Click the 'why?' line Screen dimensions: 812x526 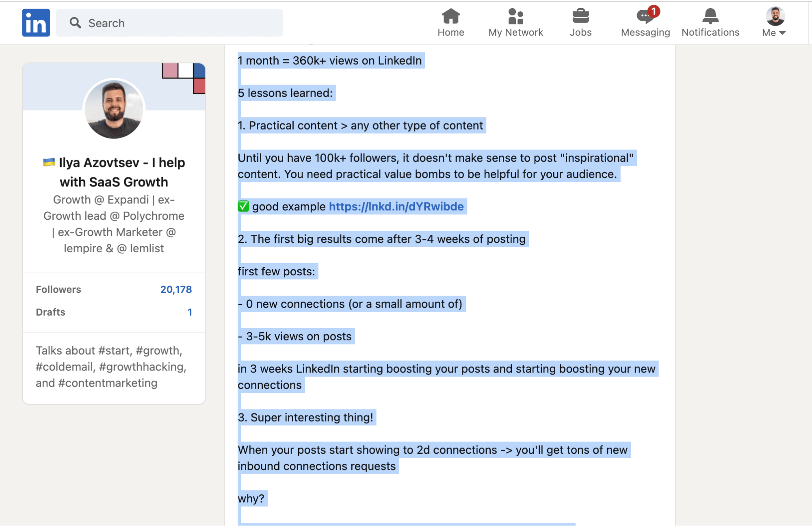coord(251,498)
